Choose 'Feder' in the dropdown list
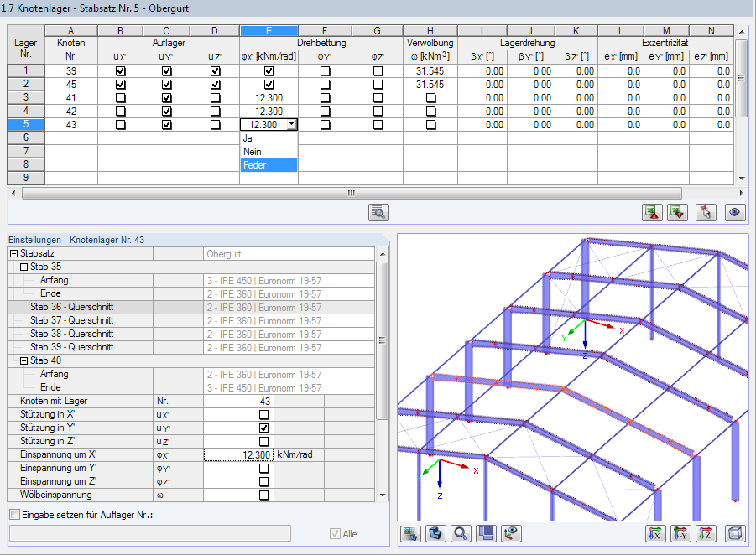Viewport: 756px width, 555px height. tap(269, 165)
